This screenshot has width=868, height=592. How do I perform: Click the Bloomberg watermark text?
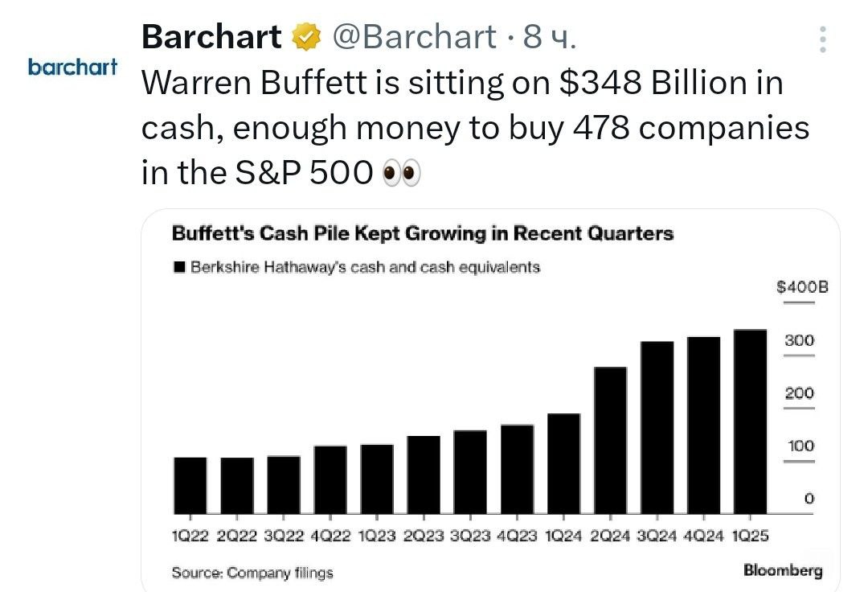[x=783, y=569]
